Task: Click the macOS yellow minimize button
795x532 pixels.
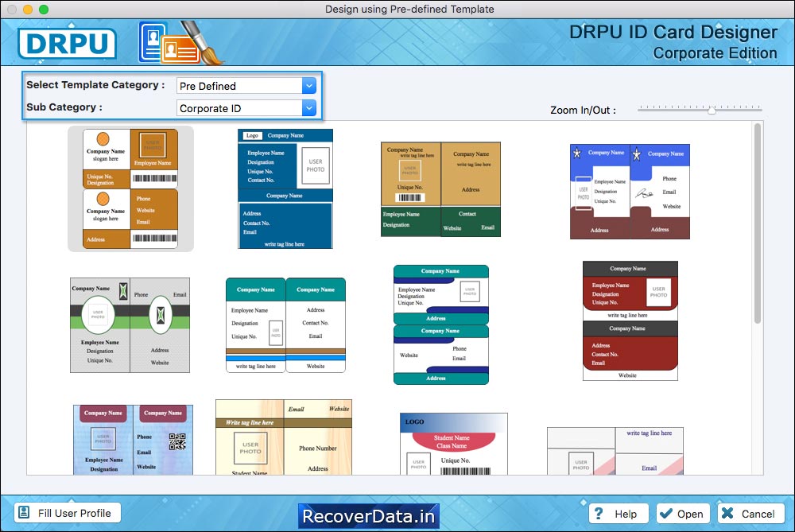Action: tap(28, 9)
